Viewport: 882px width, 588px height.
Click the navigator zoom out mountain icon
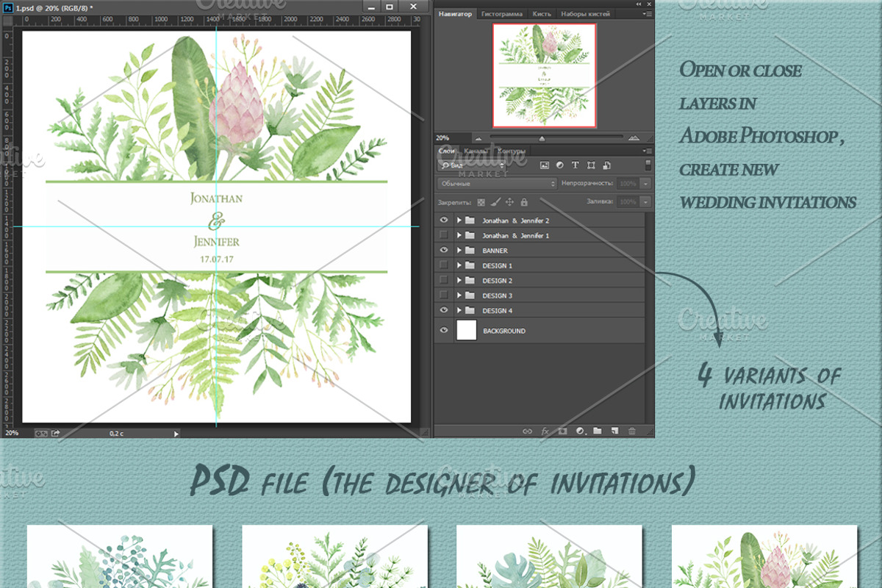pyautogui.click(x=478, y=137)
